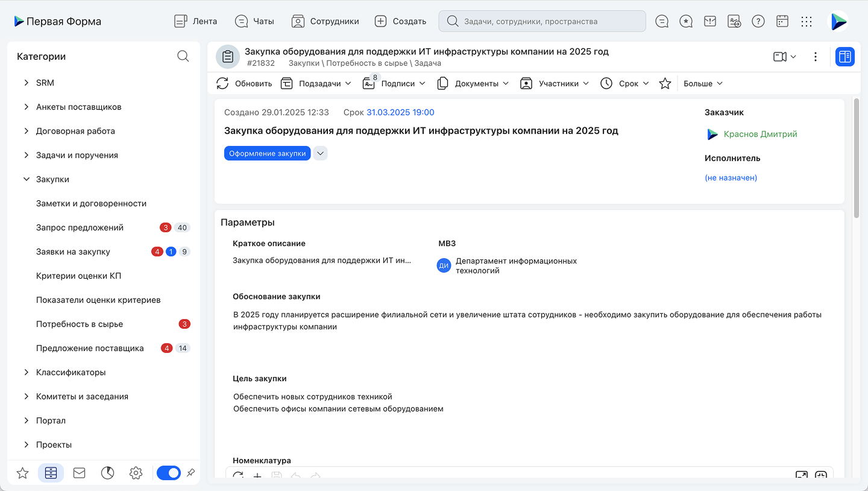Open Краснов Дмитрий profile link
The image size is (868, 491).
760,134
